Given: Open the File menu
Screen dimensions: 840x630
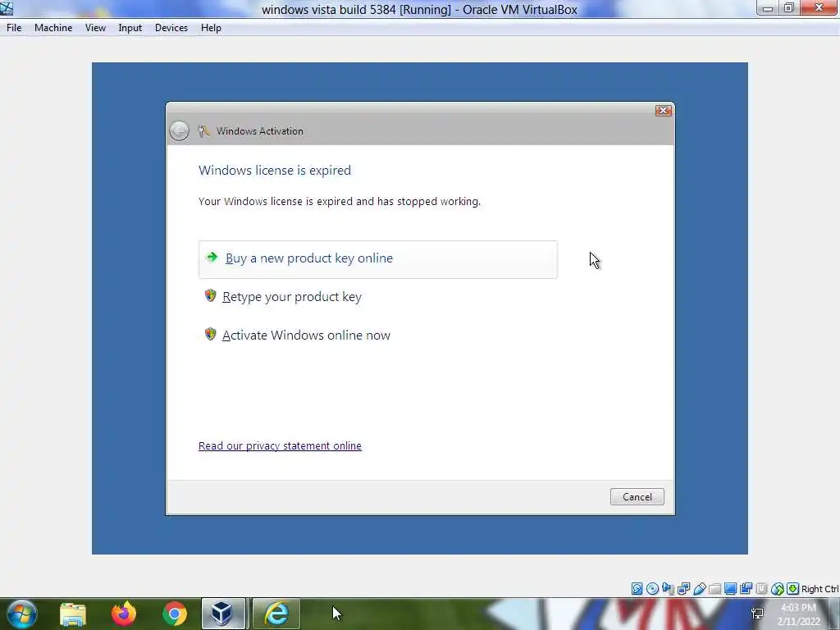Looking at the screenshot, I should [14, 28].
